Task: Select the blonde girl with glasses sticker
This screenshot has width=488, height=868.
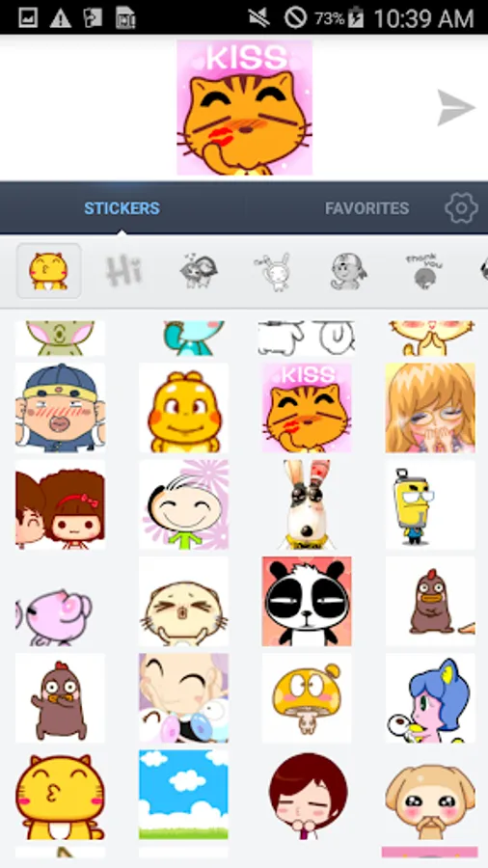Action: pos(430,407)
